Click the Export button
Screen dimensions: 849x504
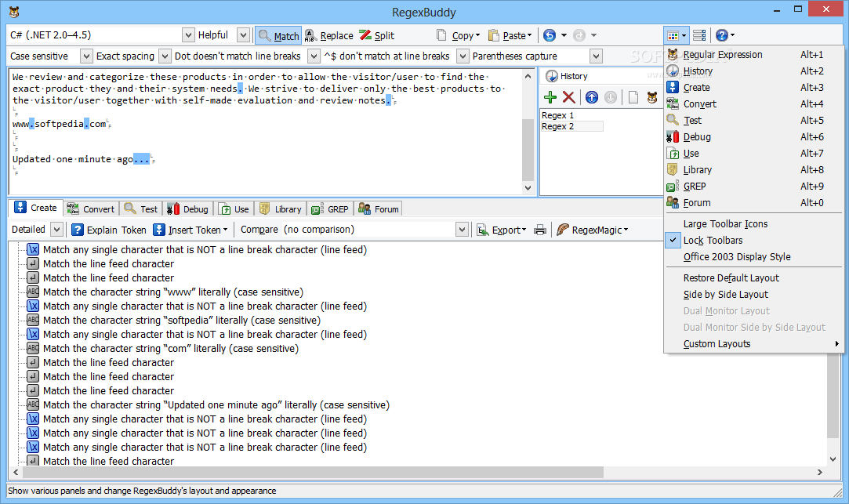coord(502,230)
